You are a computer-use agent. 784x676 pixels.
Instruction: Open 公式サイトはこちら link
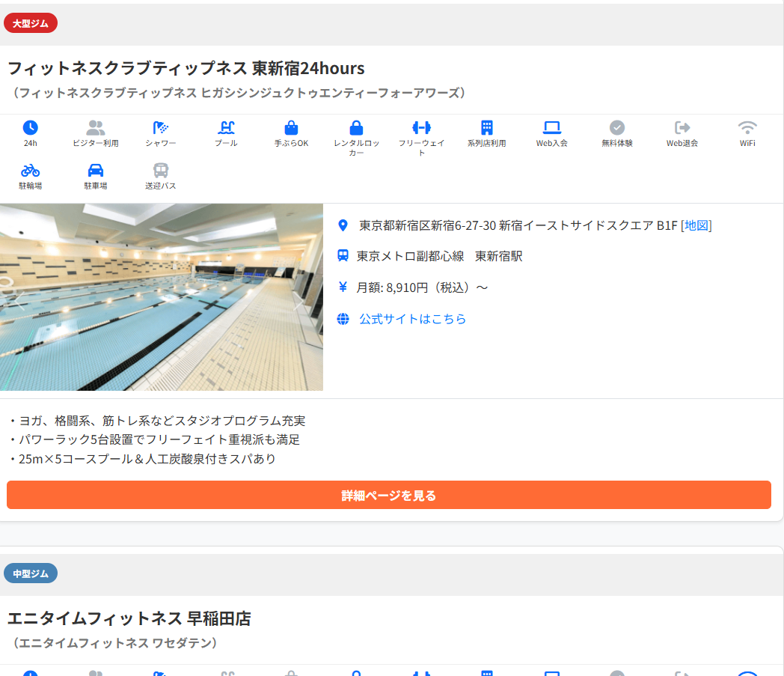pos(412,319)
